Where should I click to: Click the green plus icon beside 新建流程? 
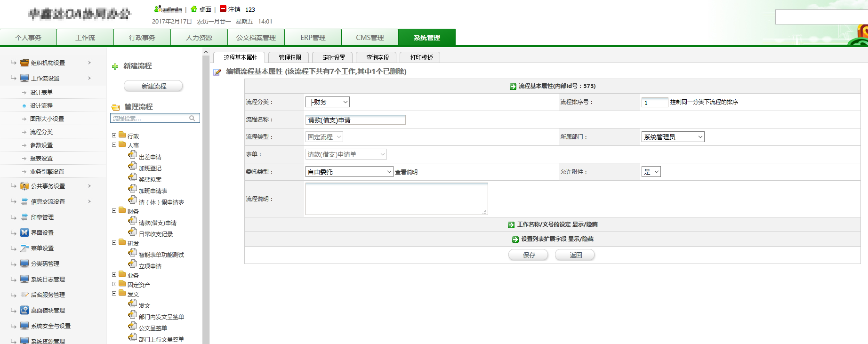click(115, 66)
